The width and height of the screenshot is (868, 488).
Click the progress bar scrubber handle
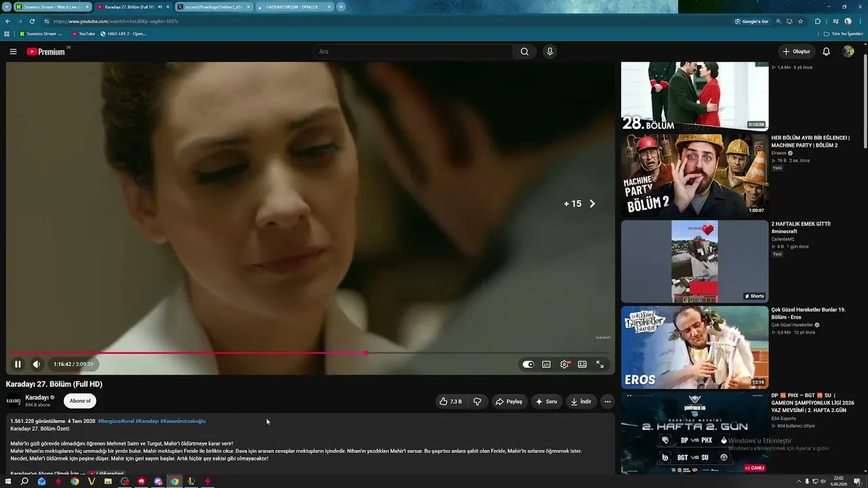(x=366, y=353)
